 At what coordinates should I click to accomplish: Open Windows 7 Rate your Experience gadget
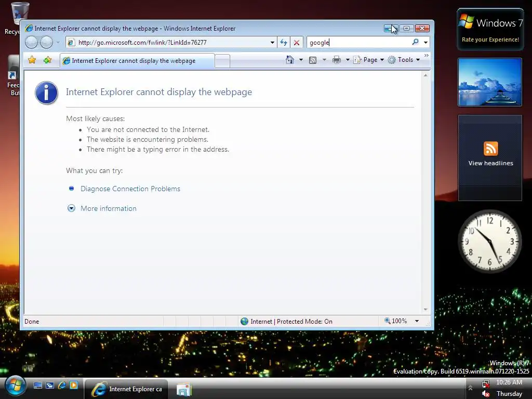490,30
